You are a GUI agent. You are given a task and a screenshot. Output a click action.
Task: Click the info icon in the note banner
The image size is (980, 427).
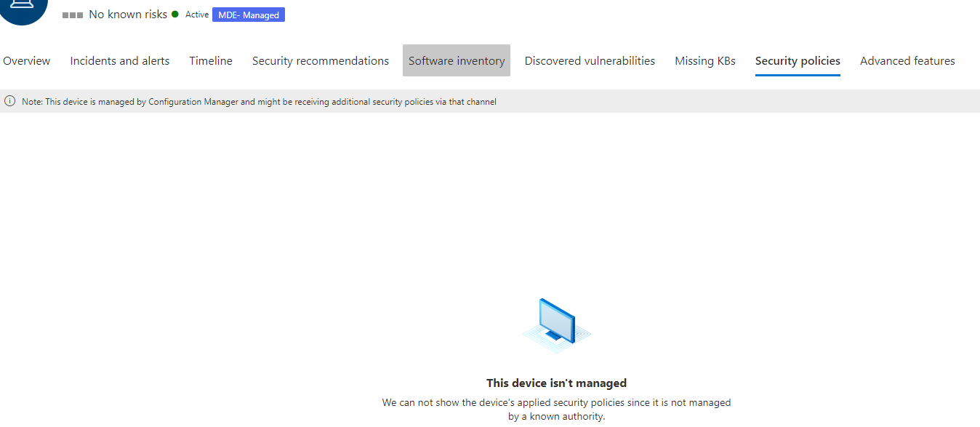click(10, 102)
